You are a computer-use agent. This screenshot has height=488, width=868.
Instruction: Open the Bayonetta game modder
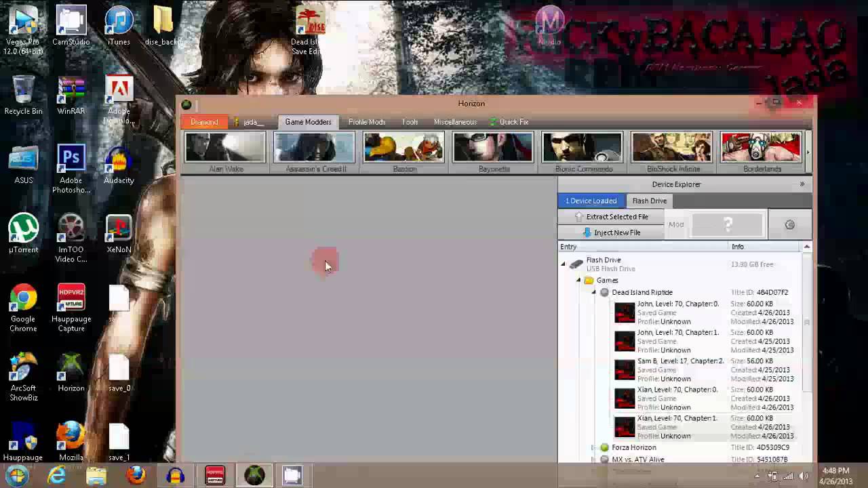[494, 152]
